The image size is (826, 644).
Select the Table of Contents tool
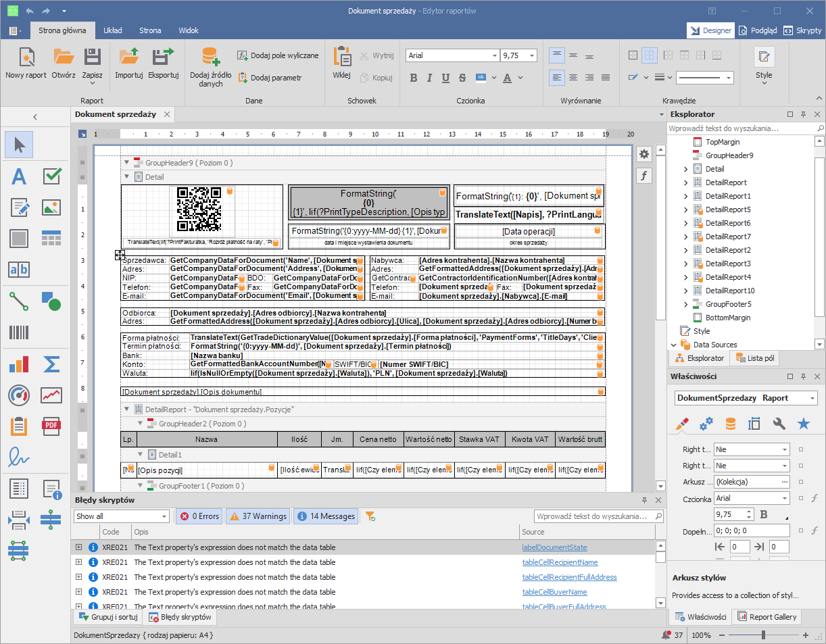(x=19, y=489)
